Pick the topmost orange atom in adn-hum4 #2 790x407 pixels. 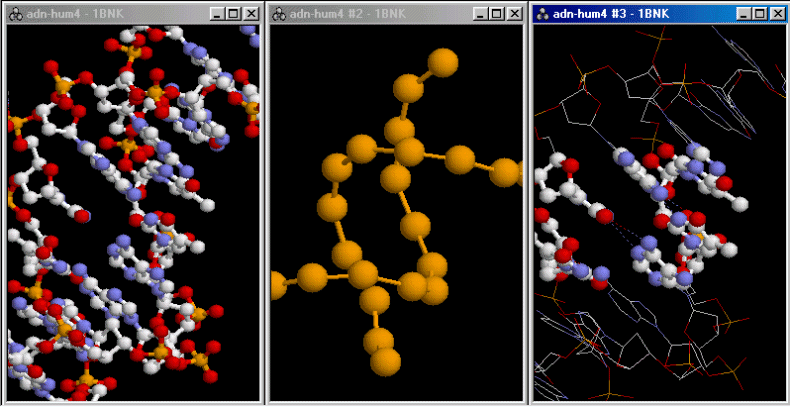(443, 62)
